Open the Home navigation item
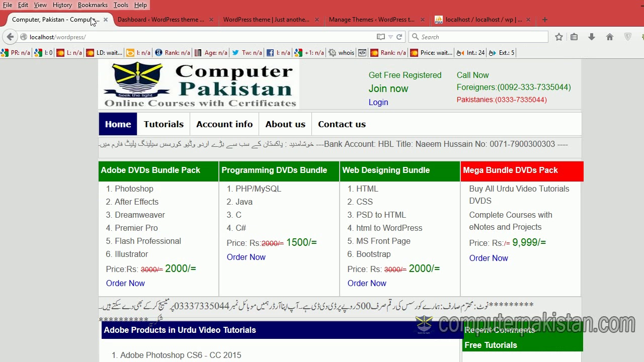The image size is (644, 362). click(x=118, y=124)
